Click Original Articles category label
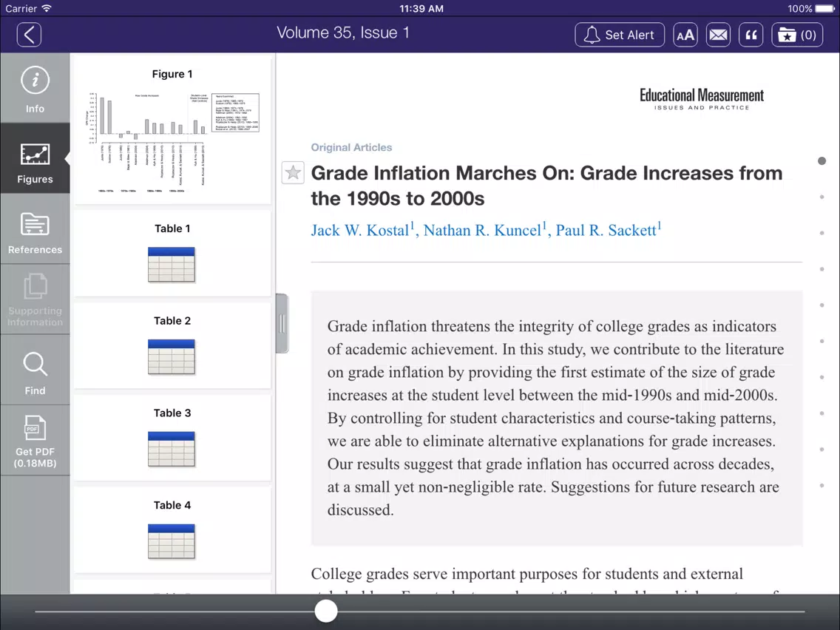The image size is (840, 630). point(351,147)
